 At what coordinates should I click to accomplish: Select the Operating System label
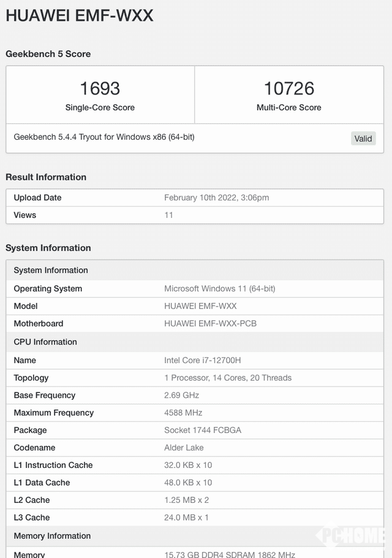pyautogui.click(x=48, y=289)
